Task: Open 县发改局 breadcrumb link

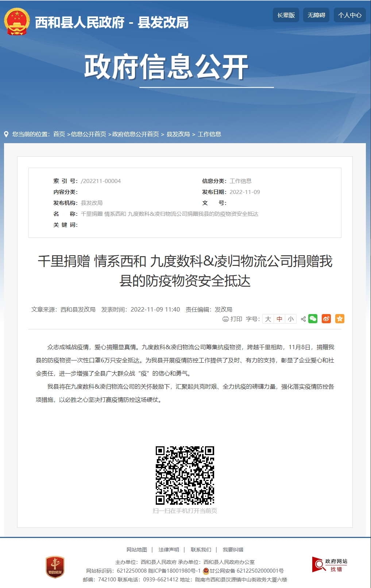Action: [x=178, y=134]
